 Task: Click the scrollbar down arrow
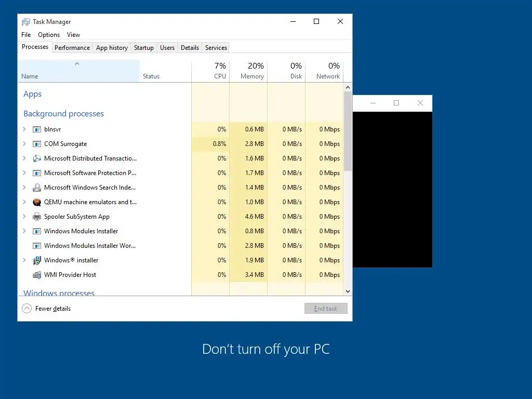coord(348,291)
